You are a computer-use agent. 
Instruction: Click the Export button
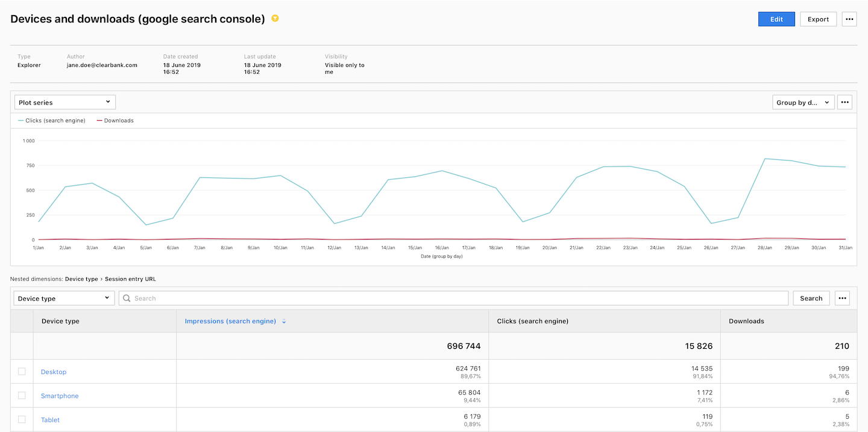(x=818, y=19)
